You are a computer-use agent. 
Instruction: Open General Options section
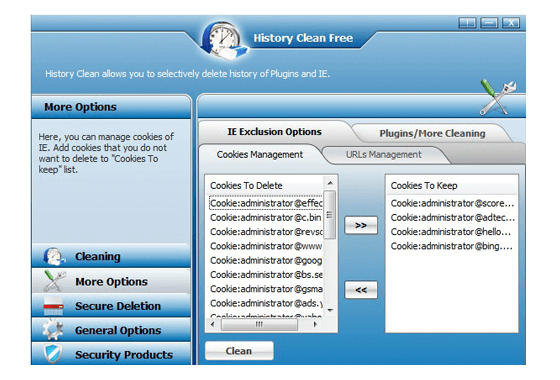[x=111, y=330]
